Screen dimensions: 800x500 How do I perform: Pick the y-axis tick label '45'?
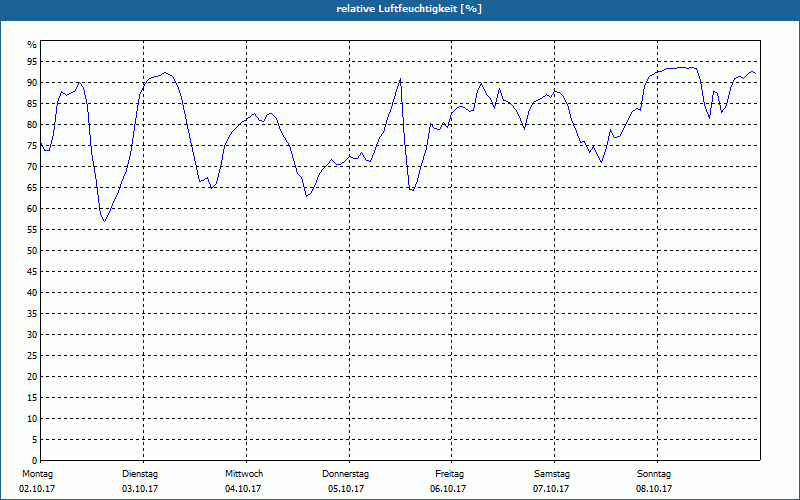tap(32, 271)
